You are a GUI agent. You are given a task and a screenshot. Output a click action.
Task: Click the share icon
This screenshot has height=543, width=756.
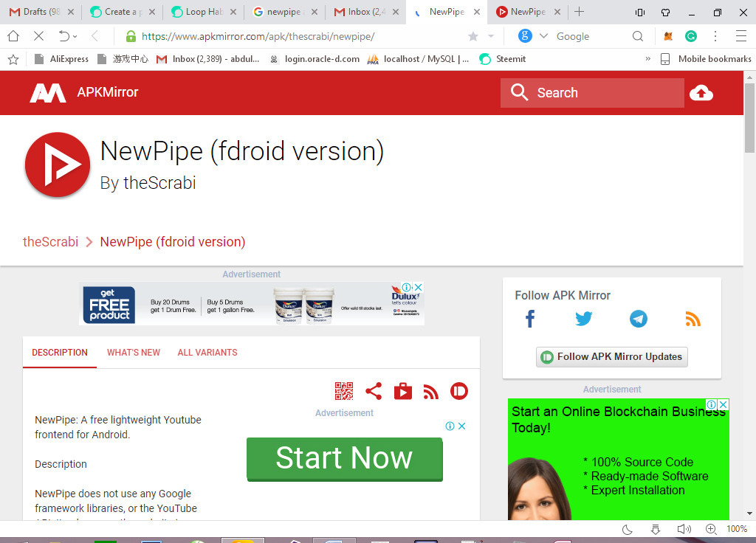374,391
